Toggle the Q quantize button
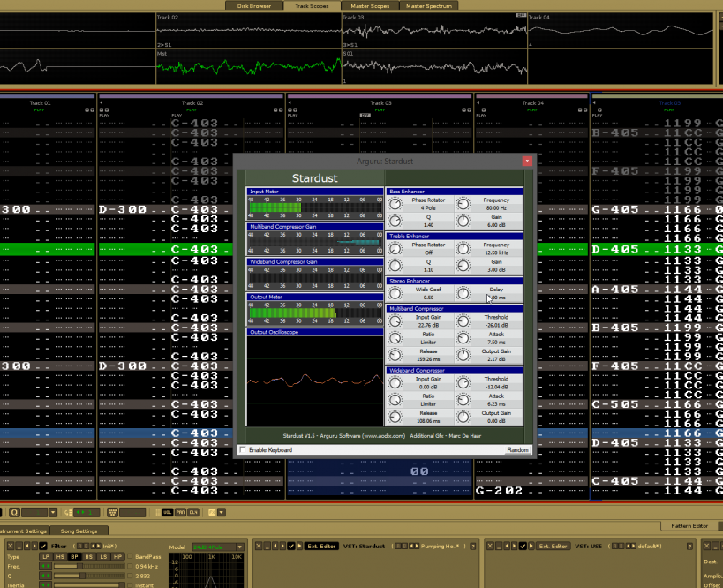Image resolution: width=723 pixels, height=588 pixels. pyautogui.click(x=14, y=512)
